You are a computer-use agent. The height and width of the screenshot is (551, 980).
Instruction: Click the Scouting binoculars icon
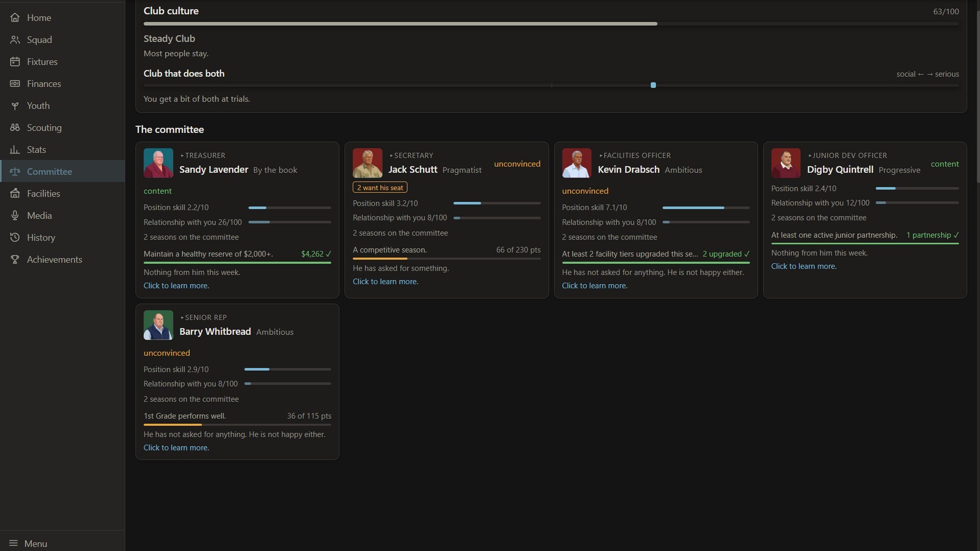click(15, 128)
